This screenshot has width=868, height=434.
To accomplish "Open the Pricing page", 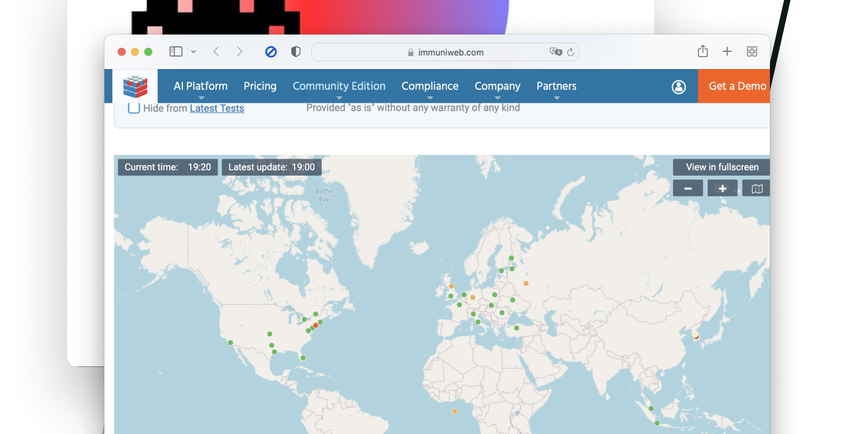I will (260, 86).
